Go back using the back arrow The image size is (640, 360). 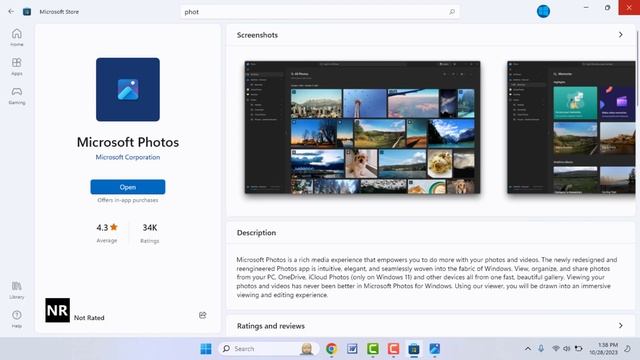coord(11,11)
